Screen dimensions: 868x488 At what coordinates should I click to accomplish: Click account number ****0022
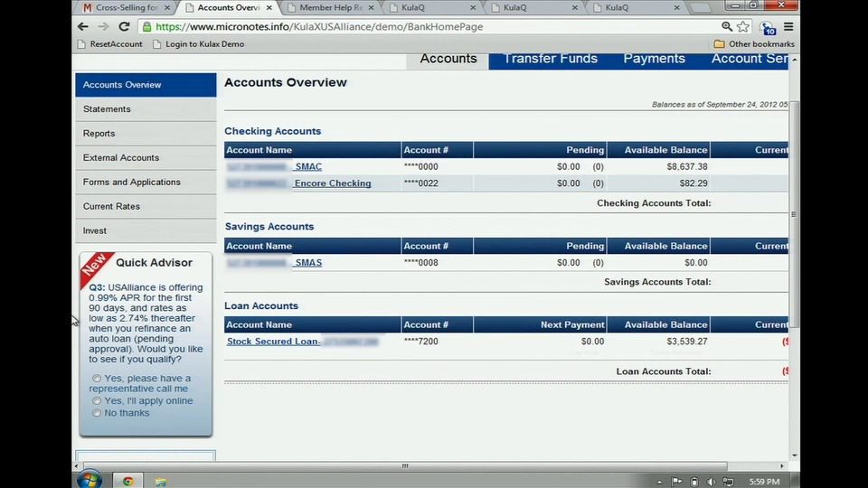[420, 183]
